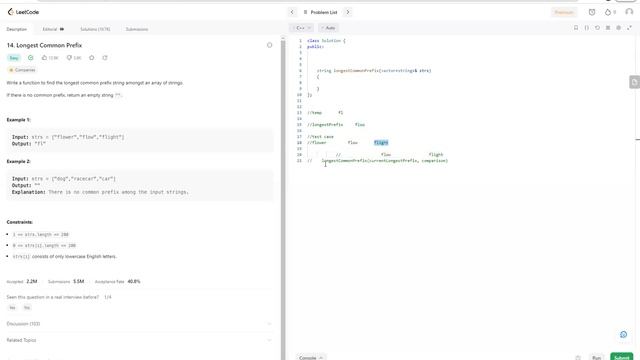640x360 pixels.
Task: Click the 14. Longest Common Prefix title
Action: coord(44,45)
